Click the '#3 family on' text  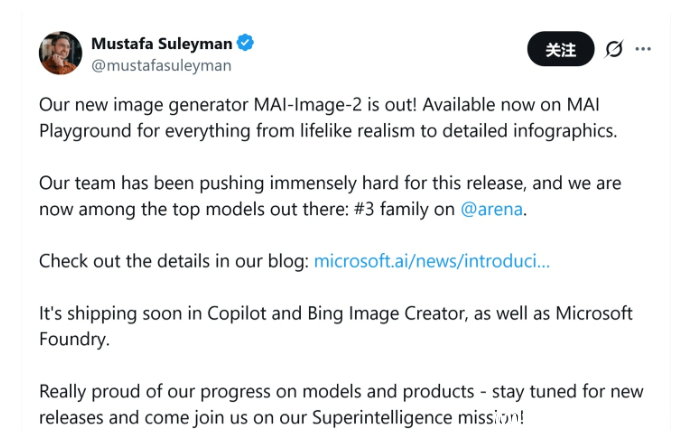tap(407, 209)
